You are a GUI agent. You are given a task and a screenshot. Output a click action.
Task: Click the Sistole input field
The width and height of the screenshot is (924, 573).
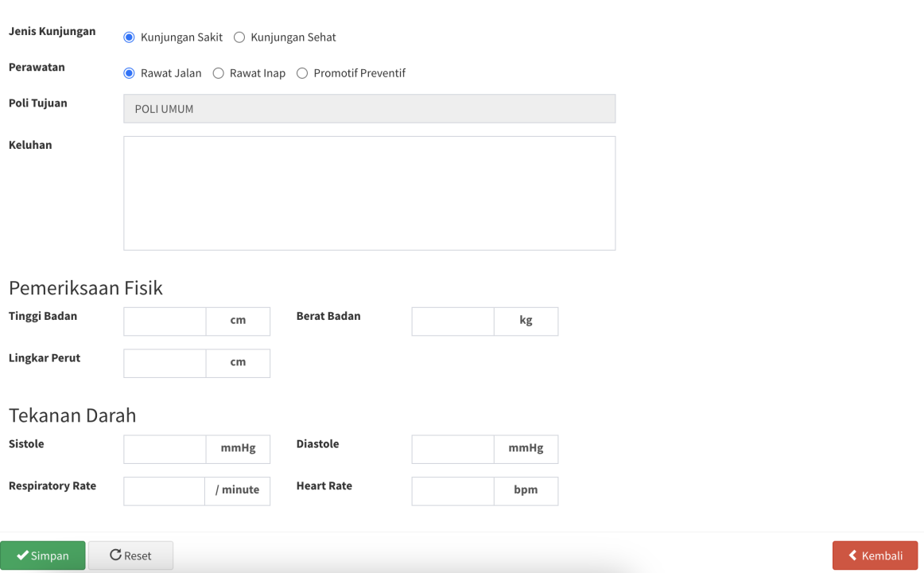point(165,449)
